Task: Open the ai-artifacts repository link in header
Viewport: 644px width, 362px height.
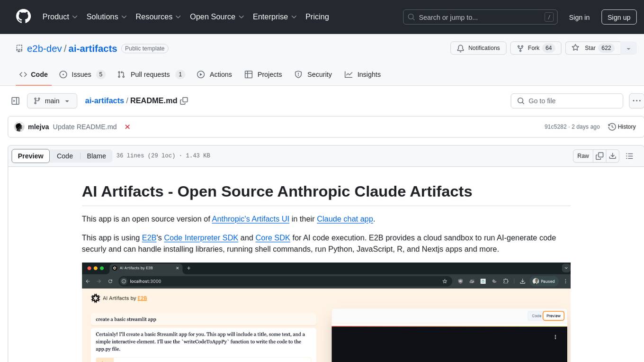Action: click(x=93, y=48)
